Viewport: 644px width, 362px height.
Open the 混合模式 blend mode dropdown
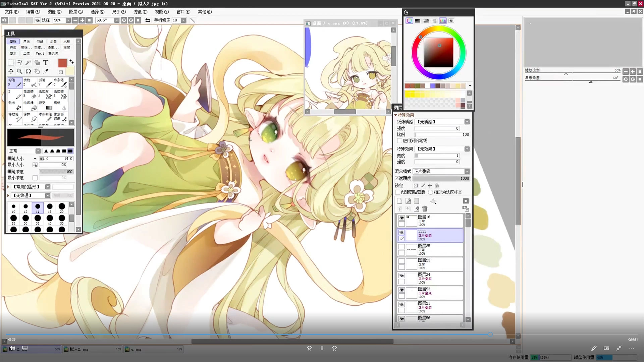(x=467, y=171)
